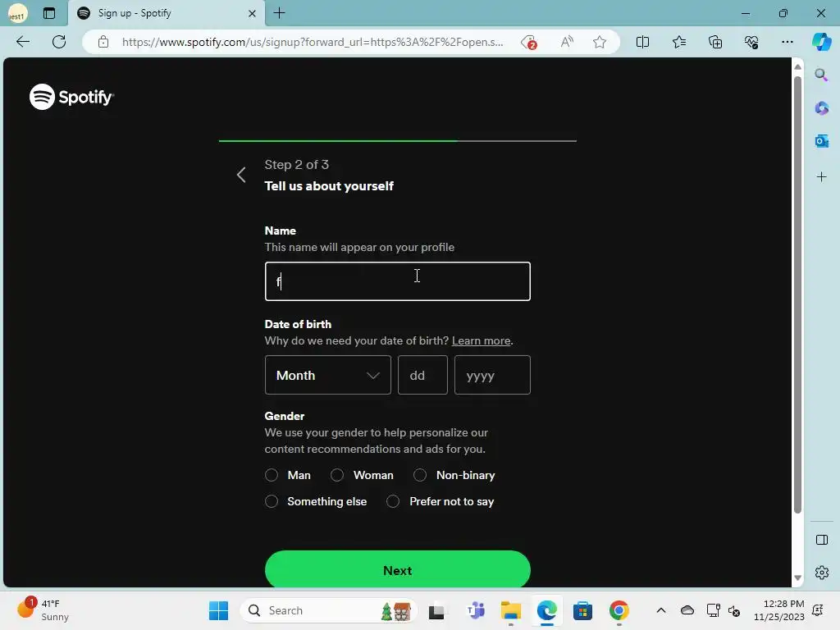Click the page vertical scrollbar
Viewport: 840px width, 630px height.
coord(797,294)
